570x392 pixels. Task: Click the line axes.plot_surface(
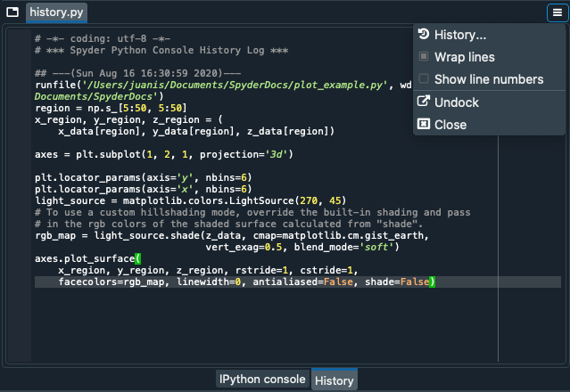87,258
